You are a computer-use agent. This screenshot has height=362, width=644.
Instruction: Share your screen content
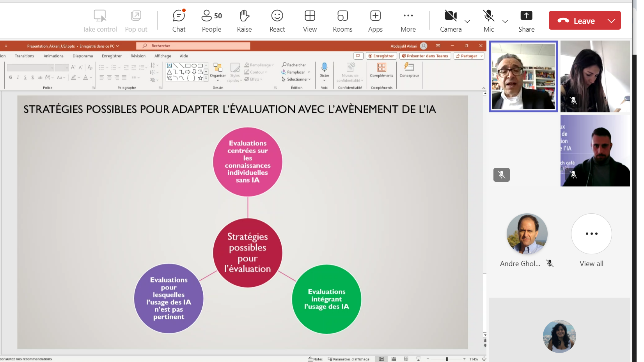click(x=526, y=21)
